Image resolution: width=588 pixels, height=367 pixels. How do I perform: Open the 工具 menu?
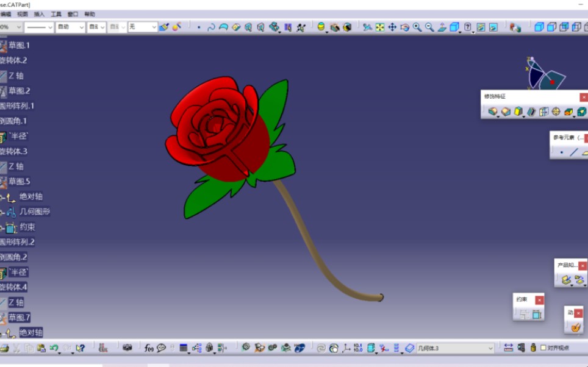tap(56, 14)
